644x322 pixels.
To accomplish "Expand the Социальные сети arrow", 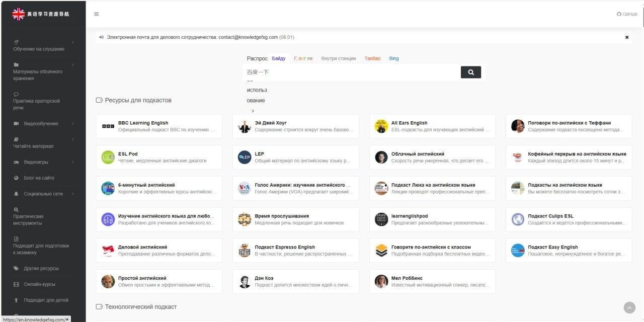I will coord(72,194).
